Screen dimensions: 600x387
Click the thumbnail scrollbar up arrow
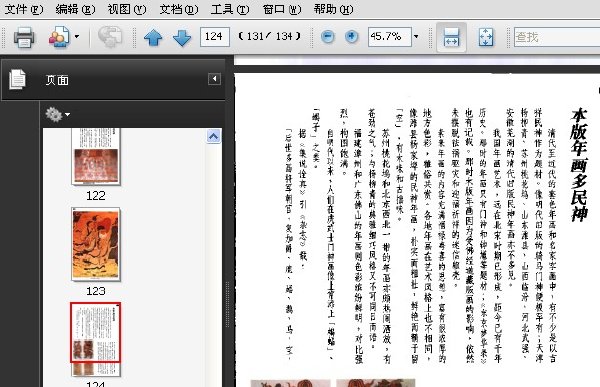[x=214, y=136]
